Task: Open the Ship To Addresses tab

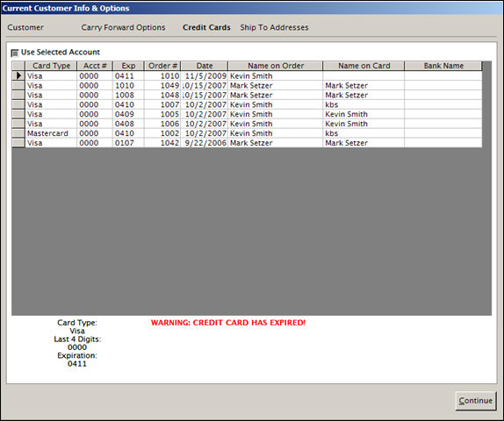Action: 274,27
